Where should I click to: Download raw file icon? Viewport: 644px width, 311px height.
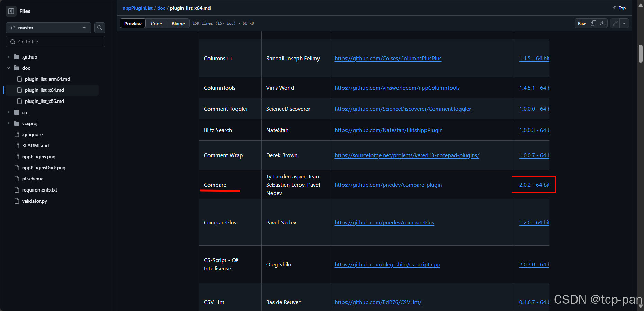[603, 23]
